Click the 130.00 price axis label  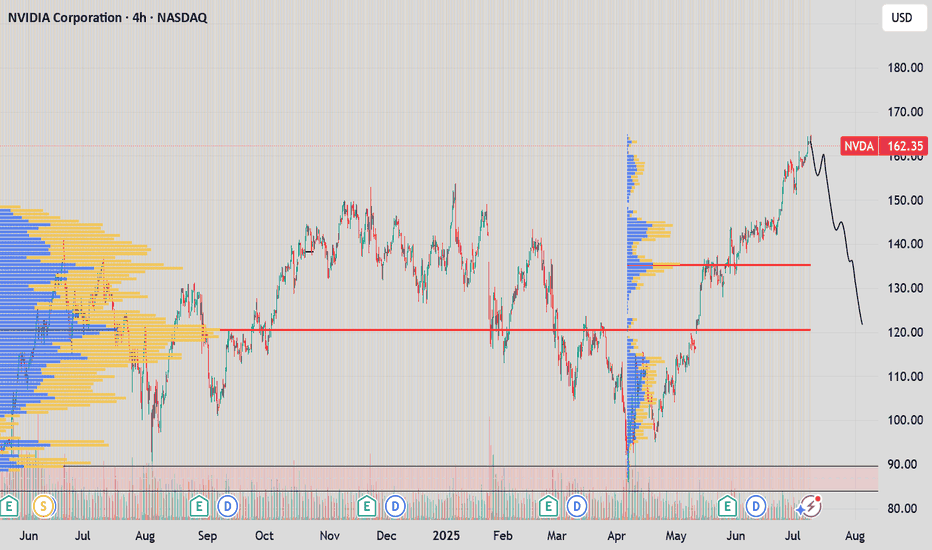905,288
